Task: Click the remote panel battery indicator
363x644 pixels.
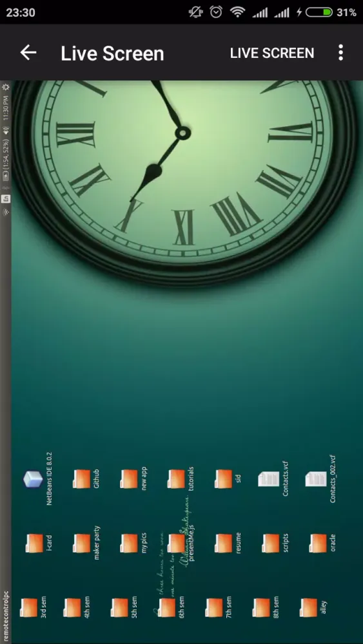Action: click(x=6, y=161)
